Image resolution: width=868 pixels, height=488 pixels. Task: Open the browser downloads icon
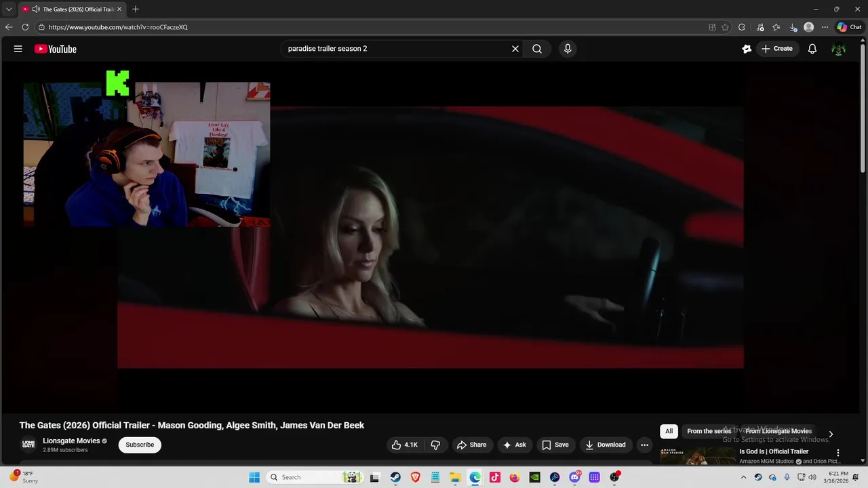coord(793,27)
